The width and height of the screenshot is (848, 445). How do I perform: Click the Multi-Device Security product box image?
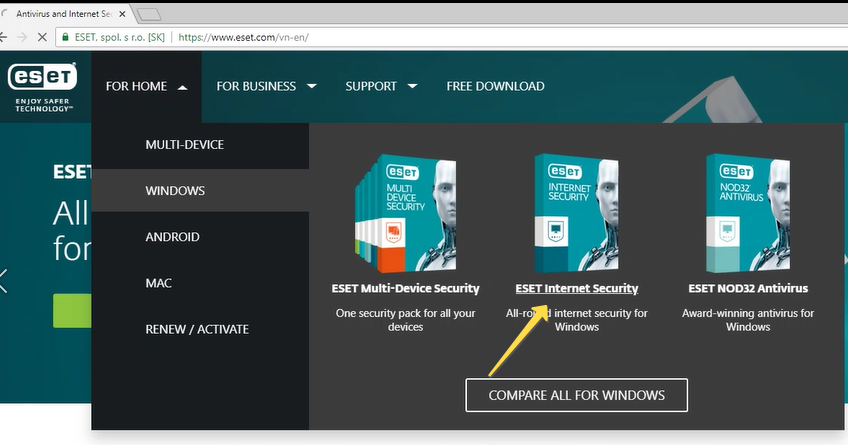[x=406, y=213]
